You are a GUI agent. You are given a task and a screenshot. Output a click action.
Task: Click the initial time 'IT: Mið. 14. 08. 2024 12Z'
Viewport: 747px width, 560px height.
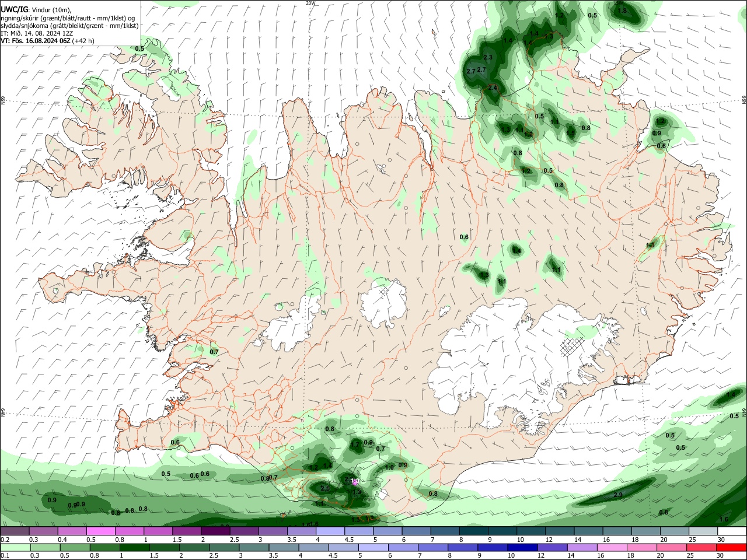(37, 33)
